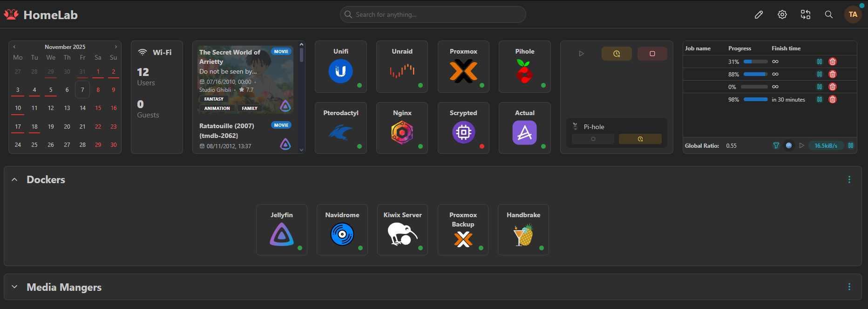This screenshot has width=868, height=309.
Task: Open the Unraid app tile
Action: pos(402,67)
